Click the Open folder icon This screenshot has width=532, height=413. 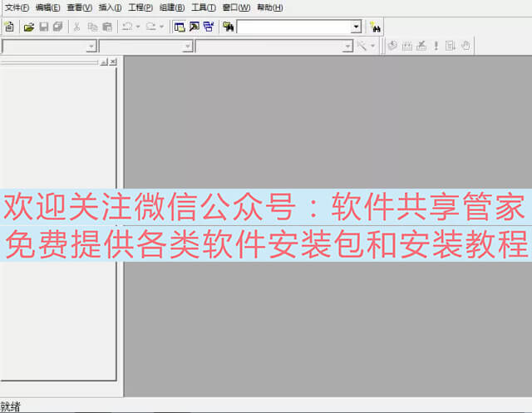point(29,27)
